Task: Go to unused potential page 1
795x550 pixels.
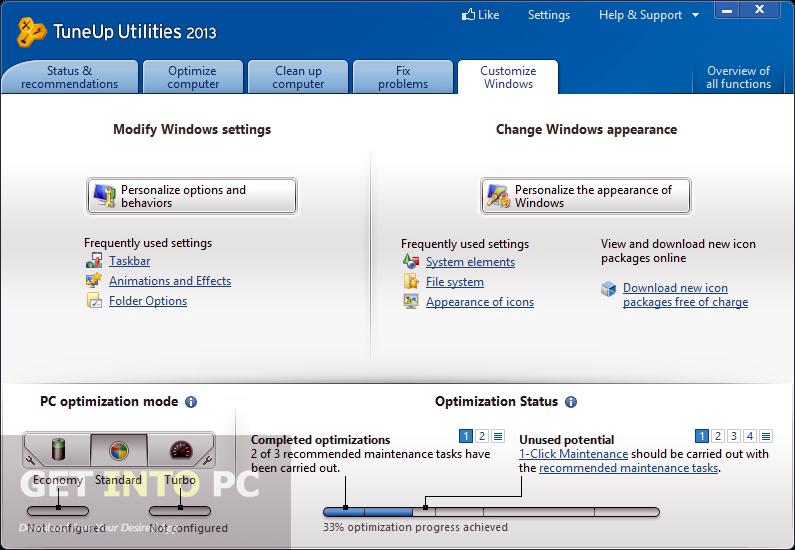Action: point(701,436)
